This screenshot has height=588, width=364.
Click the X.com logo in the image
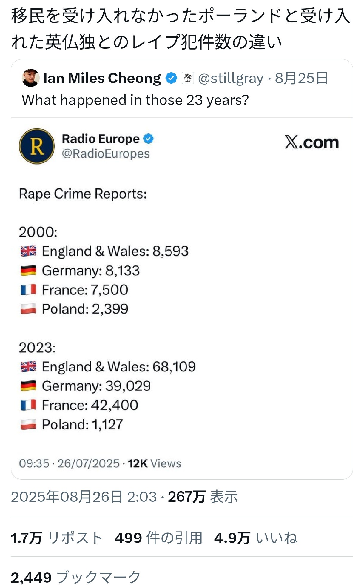pos(311,142)
